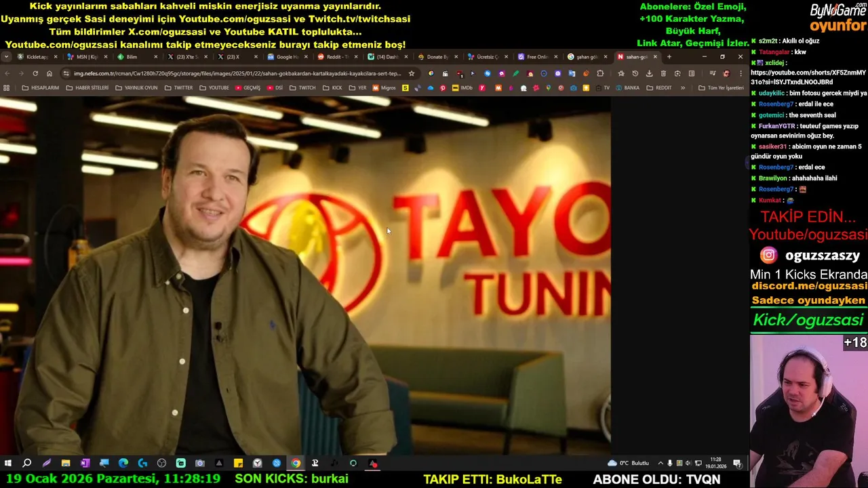Open a new browser tab
868x488 pixels.
coord(669,57)
